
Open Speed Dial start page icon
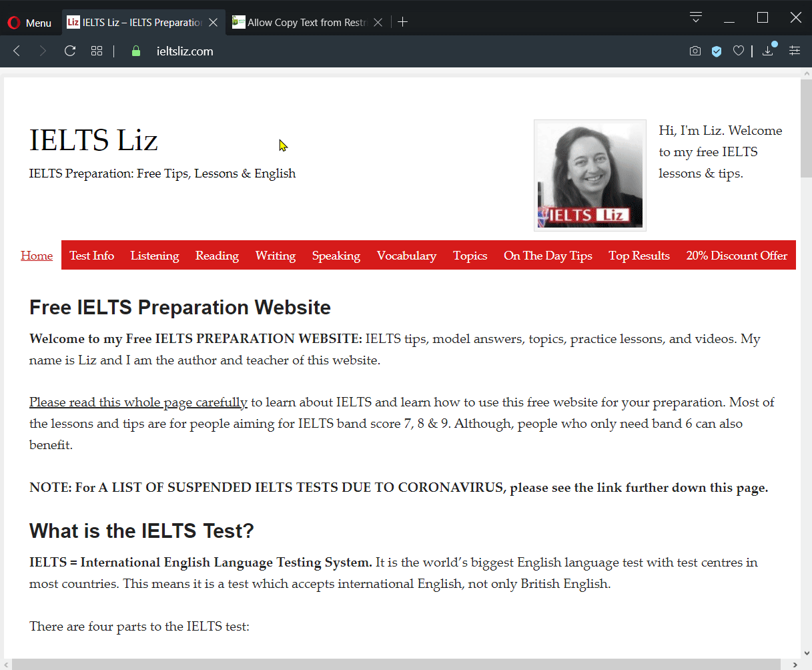(x=97, y=51)
